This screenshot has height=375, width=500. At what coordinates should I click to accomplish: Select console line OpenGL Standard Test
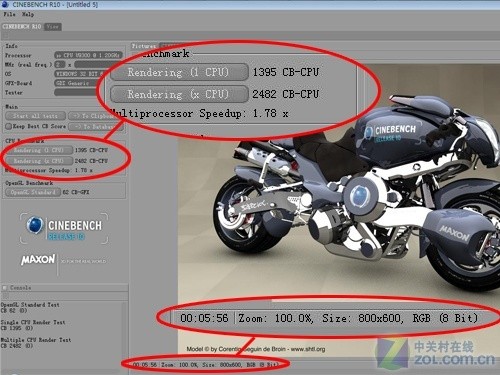pyautogui.click(x=30, y=305)
